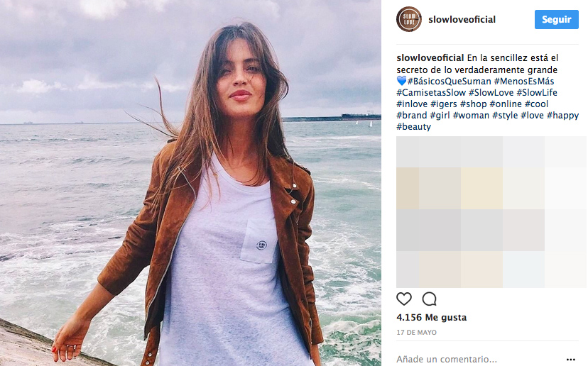Open Slow Love profile avatar
Image resolution: width=588 pixels, height=366 pixels.
409,19
